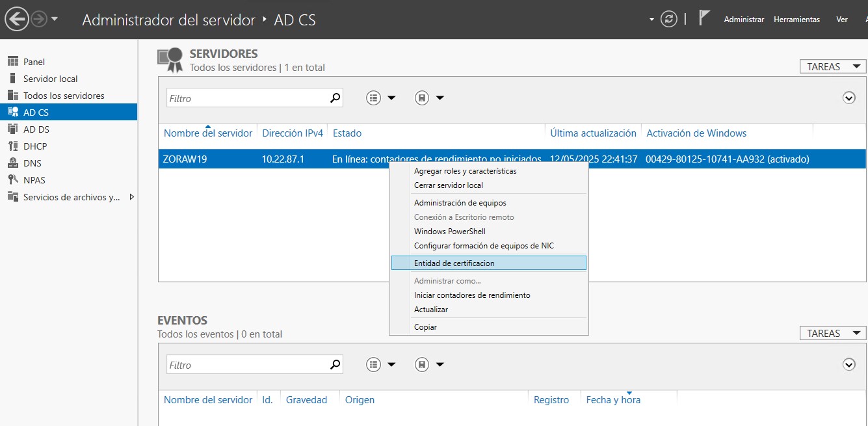The height and width of the screenshot is (426, 868).
Task: Click the AD CS role icon
Action: pos(12,113)
